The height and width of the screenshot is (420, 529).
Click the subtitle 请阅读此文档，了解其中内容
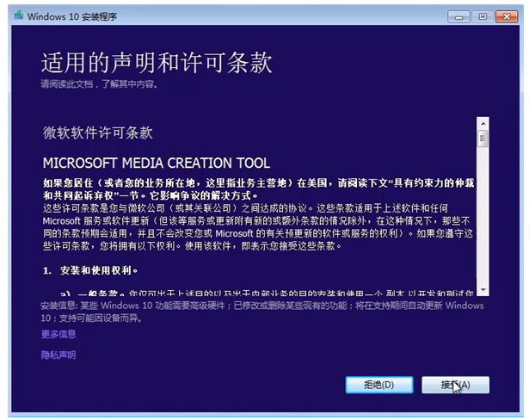99,84
